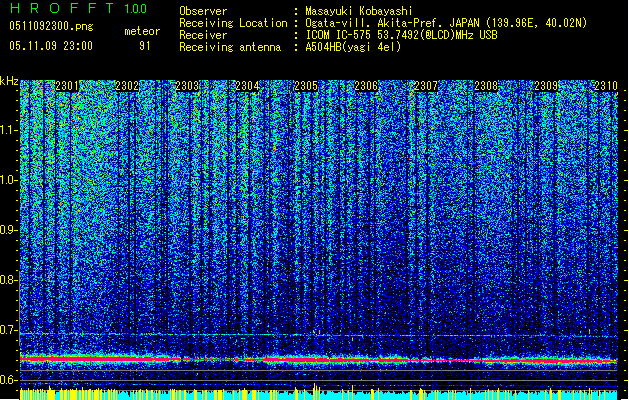Click the HROFFT title text

[x=62, y=8]
